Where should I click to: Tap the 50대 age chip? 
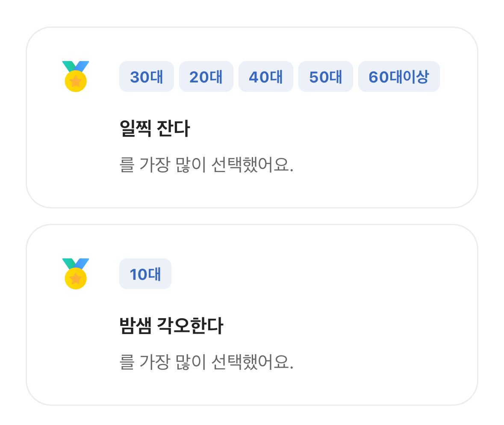click(326, 77)
